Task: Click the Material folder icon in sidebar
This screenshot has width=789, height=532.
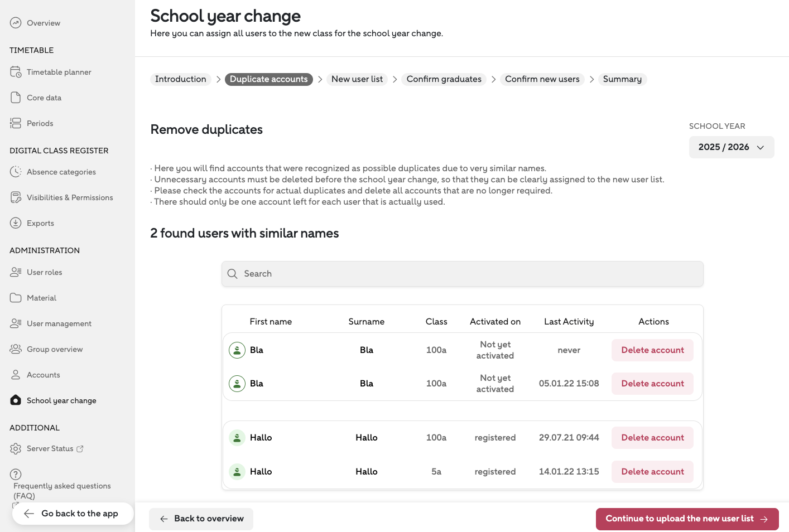Action: coord(16,298)
